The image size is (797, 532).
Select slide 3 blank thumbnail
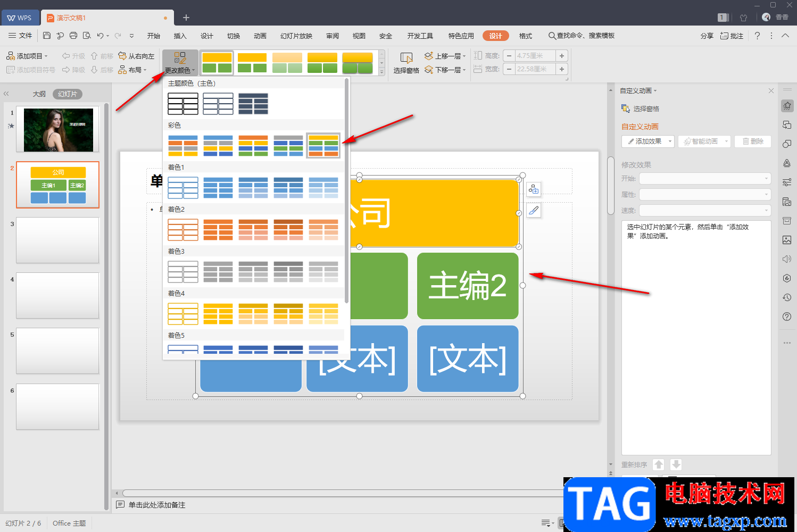(x=58, y=240)
